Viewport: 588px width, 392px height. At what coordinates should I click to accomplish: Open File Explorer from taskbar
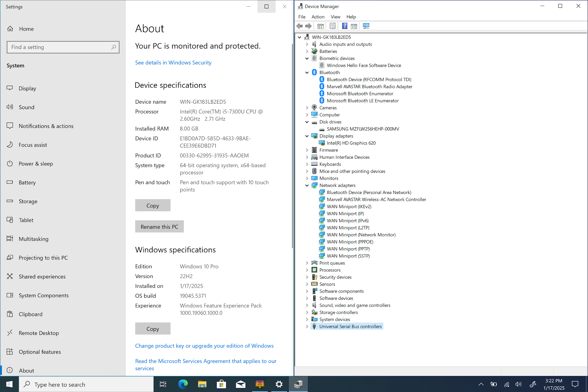click(202, 384)
